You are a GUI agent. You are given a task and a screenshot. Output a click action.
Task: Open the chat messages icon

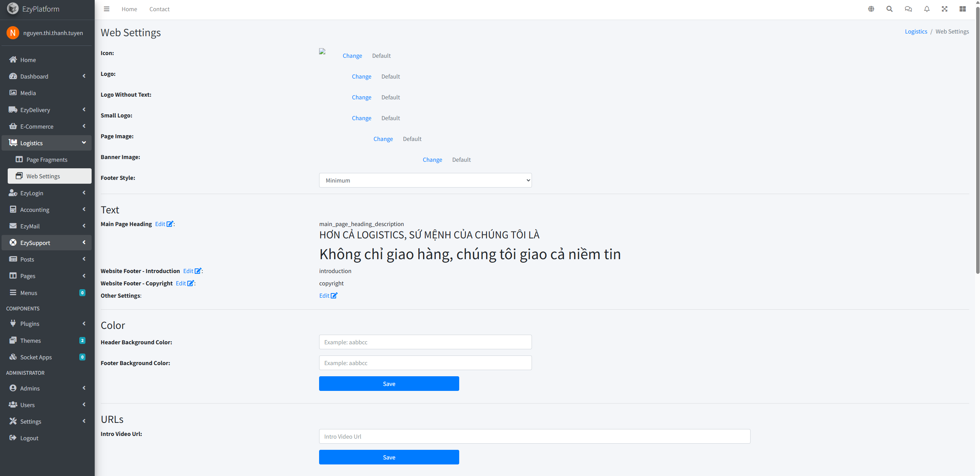[x=908, y=9]
